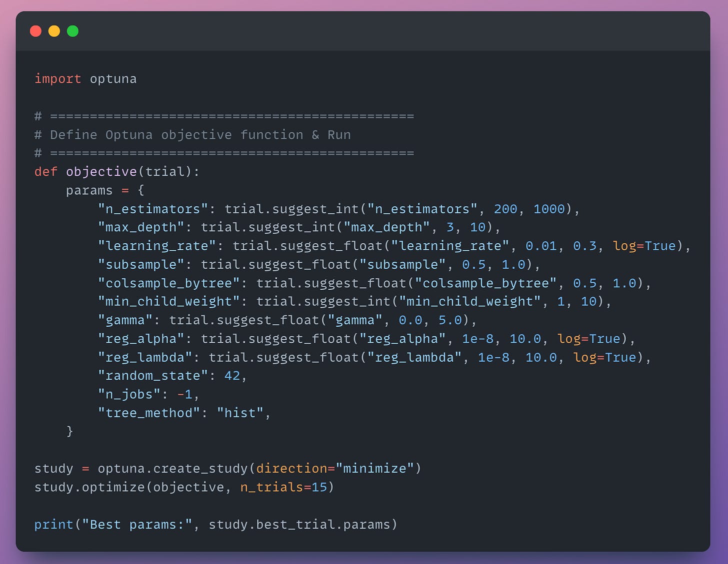Click "optuna.create_study" in the study assignment
Viewport: 728px width, 564px height.
[x=172, y=469]
